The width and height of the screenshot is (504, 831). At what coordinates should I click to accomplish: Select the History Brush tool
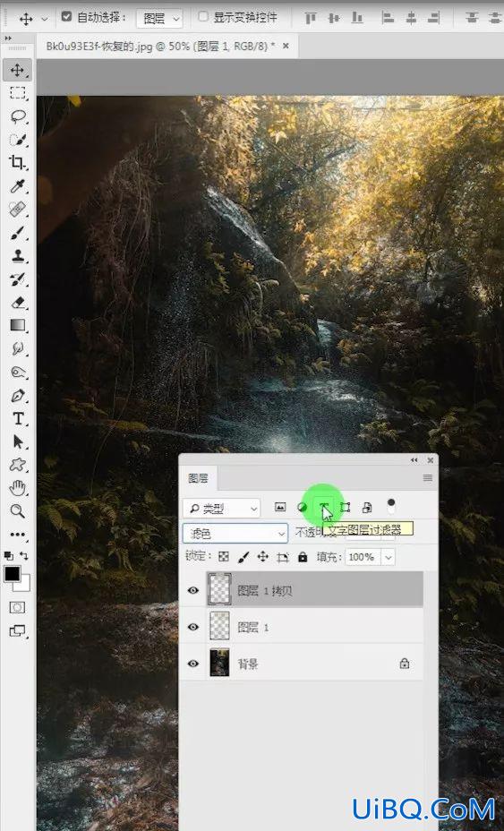pyautogui.click(x=18, y=279)
